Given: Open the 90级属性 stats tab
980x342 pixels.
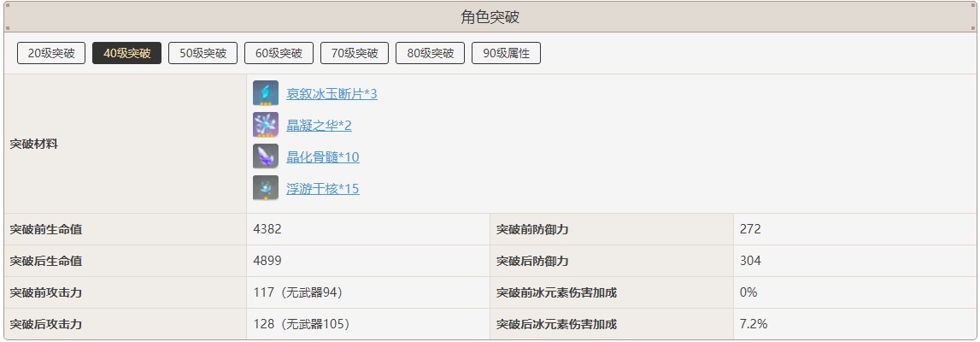Looking at the screenshot, I should (x=506, y=53).
